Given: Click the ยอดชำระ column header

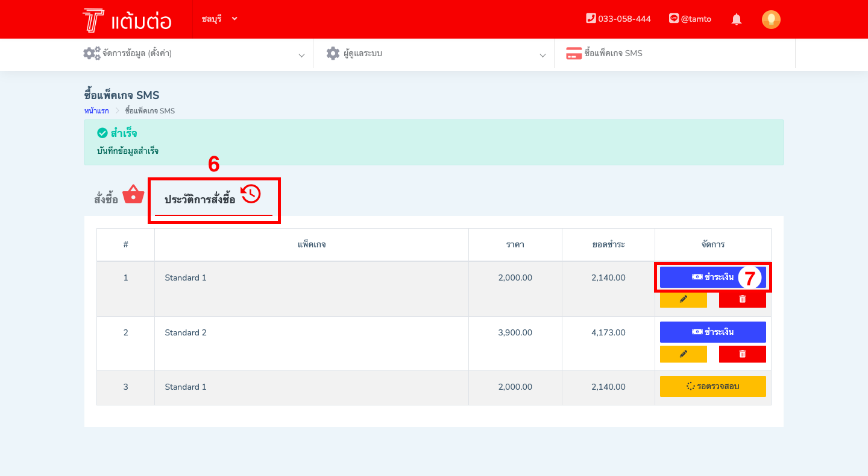Looking at the screenshot, I should tap(608, 244).
